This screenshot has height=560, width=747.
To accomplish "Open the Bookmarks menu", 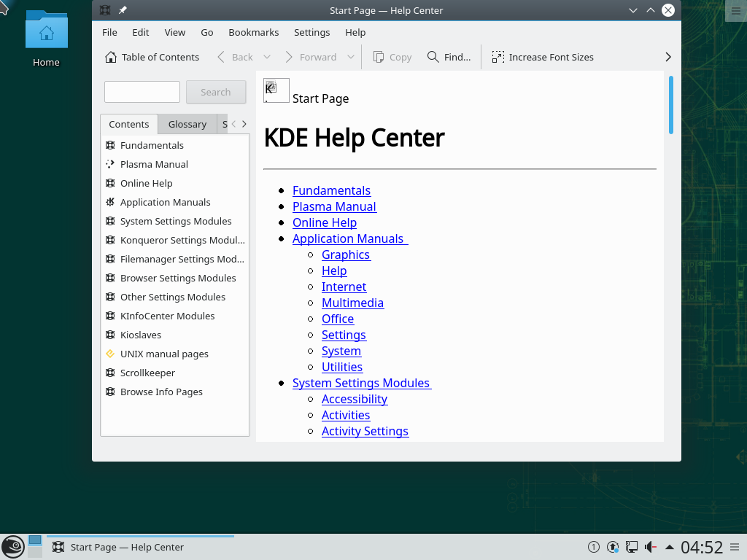I will [253, 32].
